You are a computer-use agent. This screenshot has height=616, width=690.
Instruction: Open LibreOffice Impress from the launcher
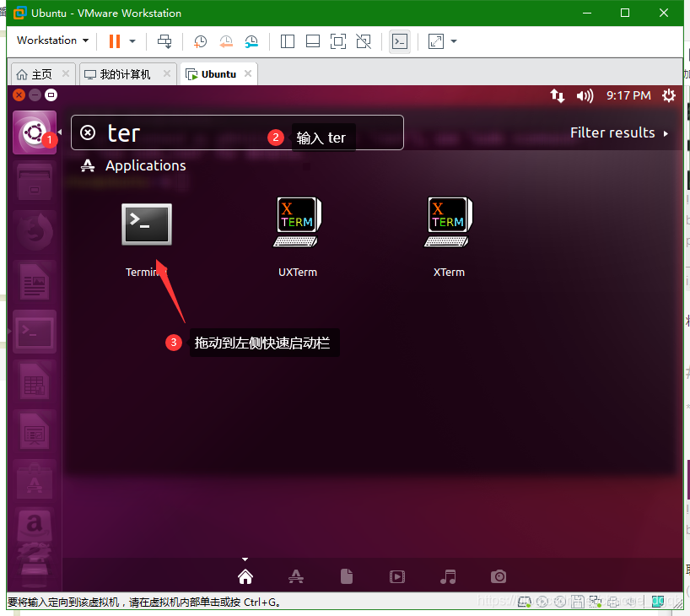(x=35, y=431)
